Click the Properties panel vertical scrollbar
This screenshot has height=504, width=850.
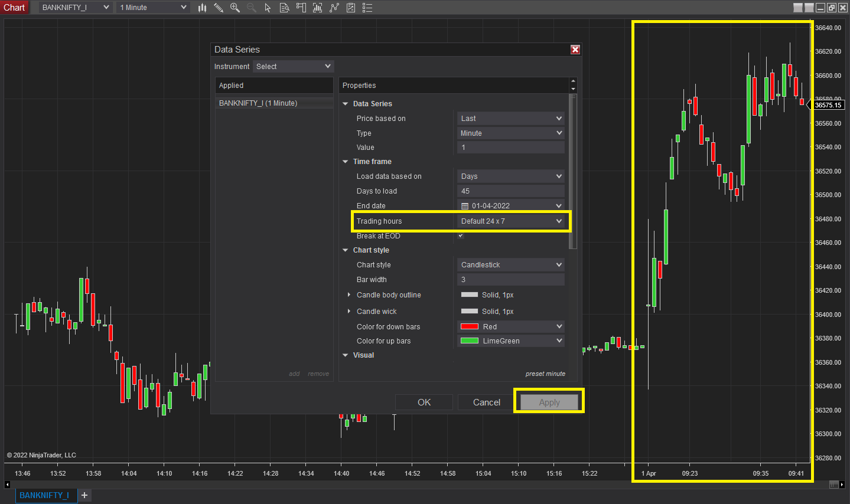point(572,171)
